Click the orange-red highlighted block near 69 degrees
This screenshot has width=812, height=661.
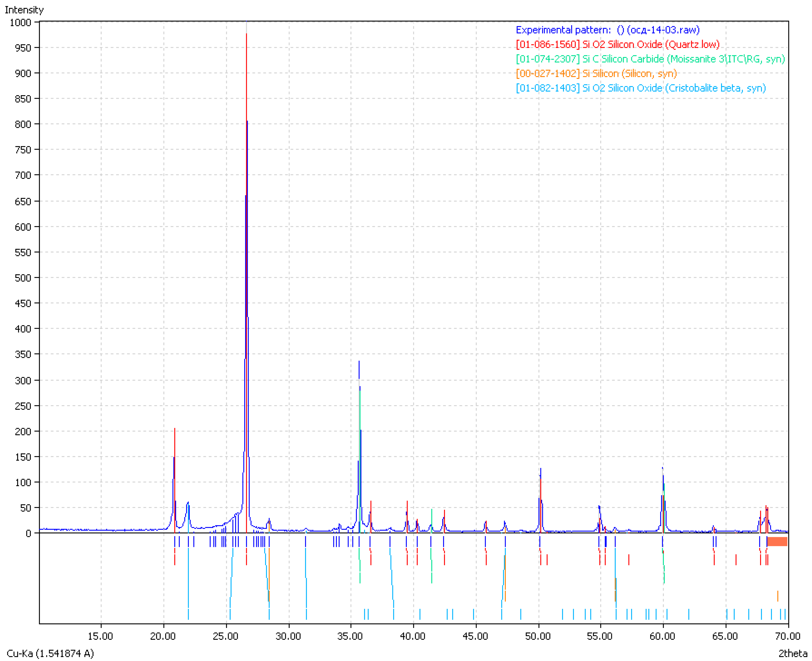(x=777, y=541)
